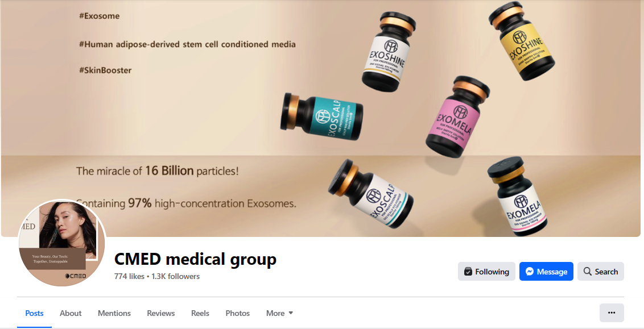The height and width of the screenshot is (329, 644).
Task: Click the white EXOSHINE bottle in cover photo
Action: pyautogui.click(x=389, y=51)
